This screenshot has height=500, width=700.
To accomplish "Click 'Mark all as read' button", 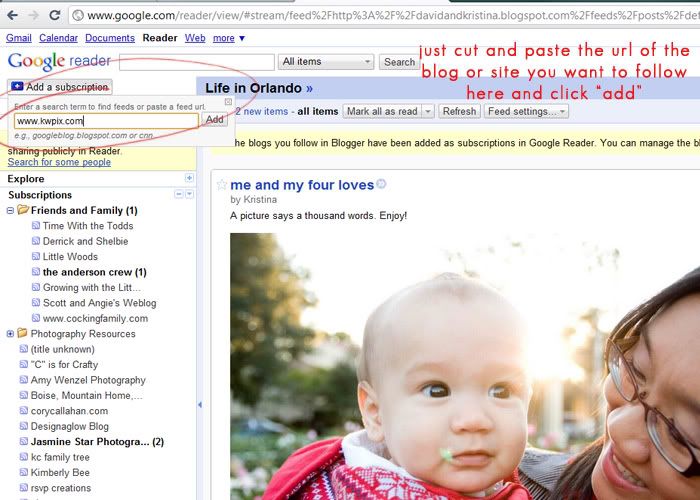I will 382,111.
